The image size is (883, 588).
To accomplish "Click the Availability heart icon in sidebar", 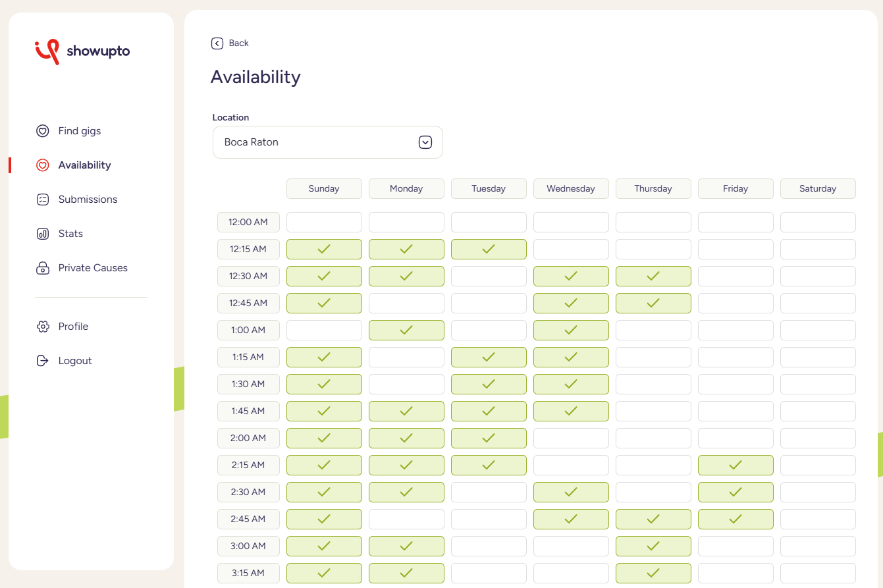I will click(x=43, y=165).
